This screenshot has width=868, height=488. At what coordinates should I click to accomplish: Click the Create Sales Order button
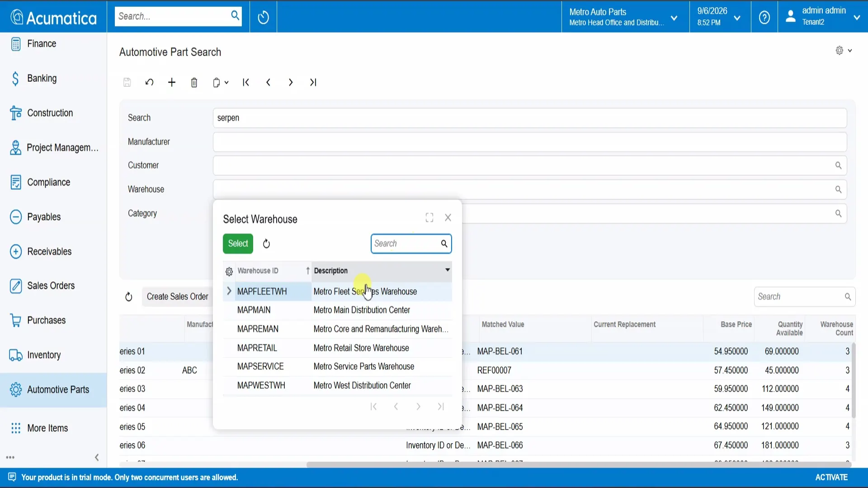coord(177,297)
